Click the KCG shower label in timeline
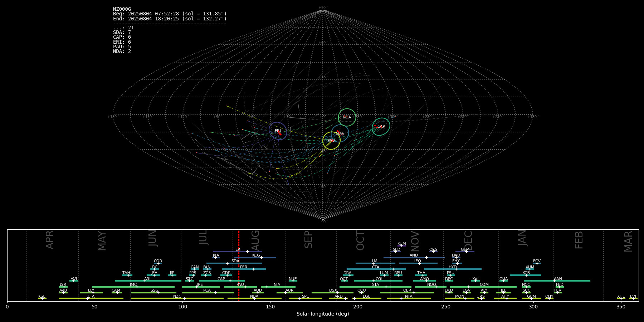 [256, 255]
